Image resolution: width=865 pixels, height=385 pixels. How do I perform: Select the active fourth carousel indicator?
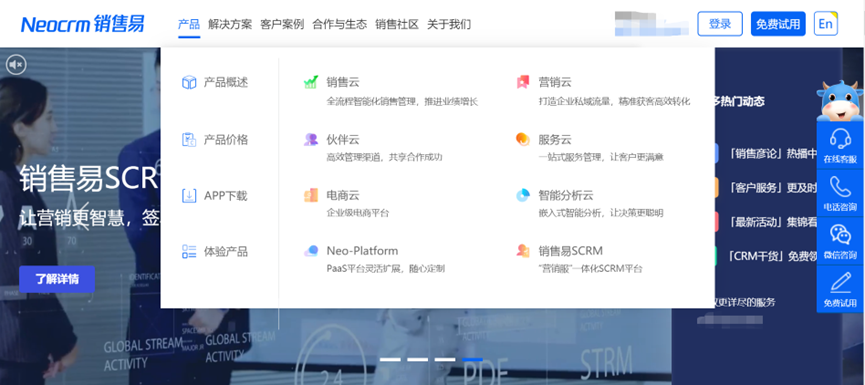[x=472, y=360]
